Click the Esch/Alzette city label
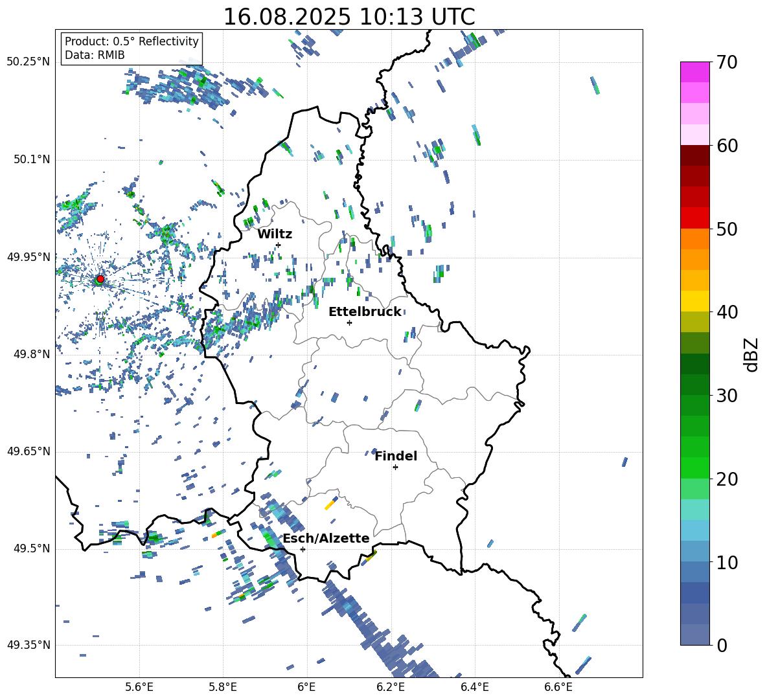 pyautogui.click(x=326, y=538)
